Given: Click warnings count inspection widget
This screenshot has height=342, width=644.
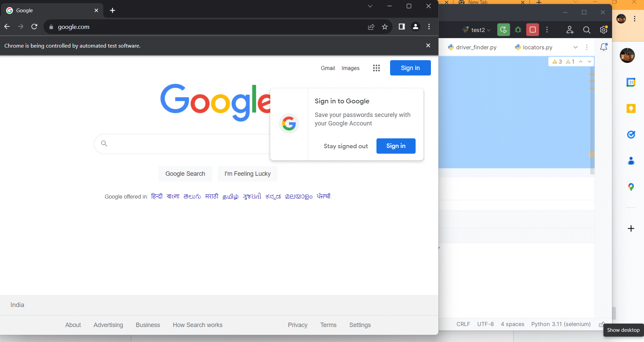Looking at the screenshot, I should [x=563, y=62].
